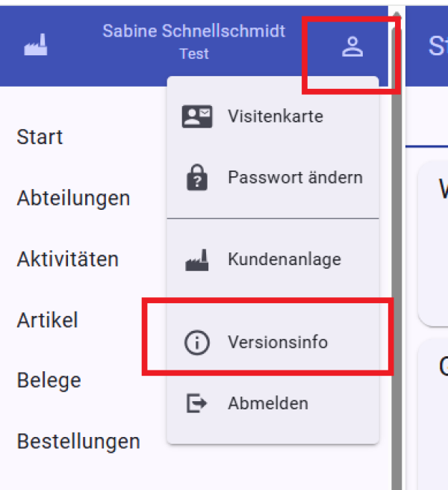Select Passwort ändern menu entry
The width and height of the screenshot is (448, 490).
point(295,178)
